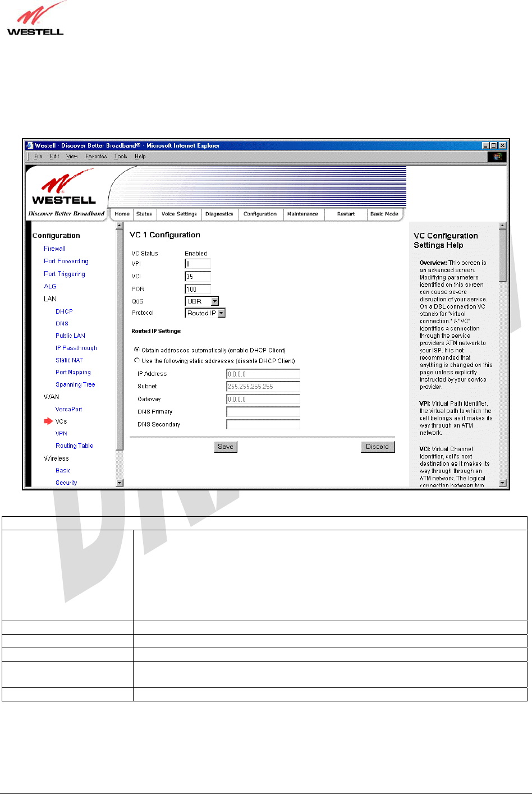Click the 'Enabled' VC Status value
This screenshot has height=794, width=532.
(x=196, y=254)
